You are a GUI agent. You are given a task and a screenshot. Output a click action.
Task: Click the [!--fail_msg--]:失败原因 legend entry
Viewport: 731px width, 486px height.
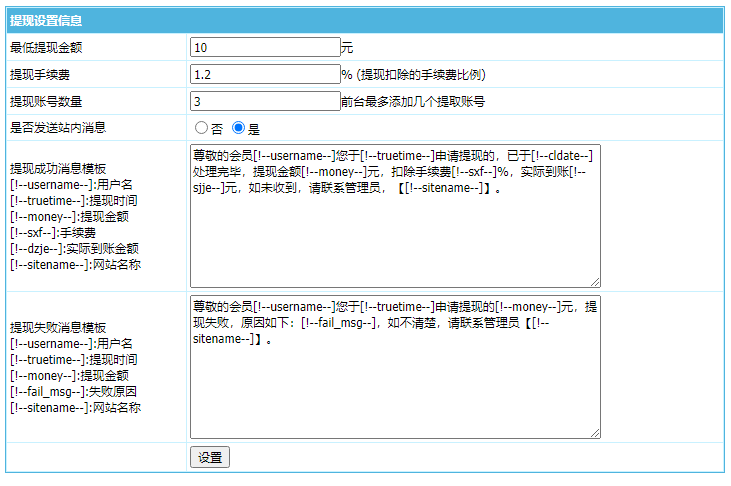73,391
